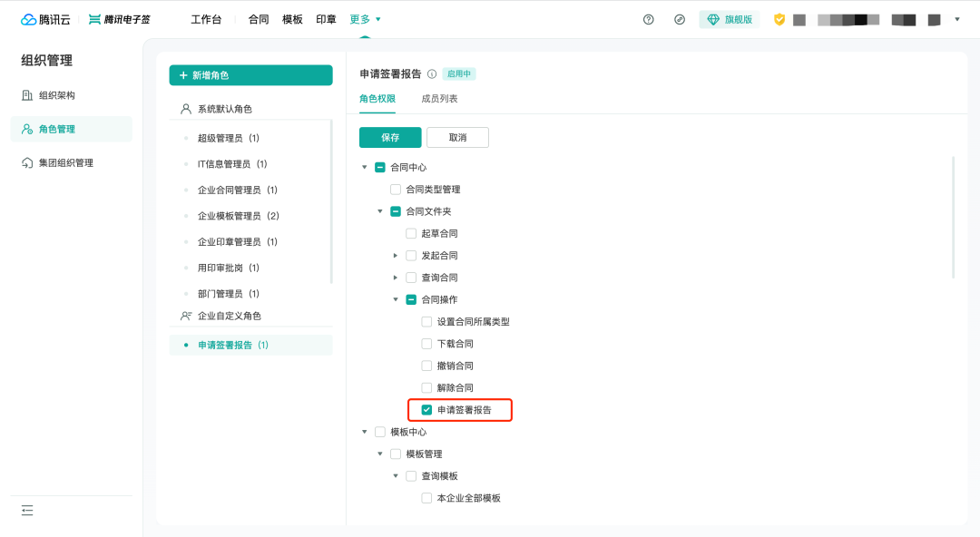Open the 印章 top menu

pos(326,19)
